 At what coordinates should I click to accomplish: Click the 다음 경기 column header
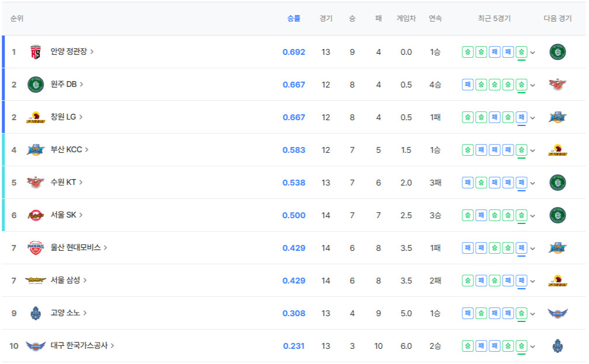tap(557, 19)
